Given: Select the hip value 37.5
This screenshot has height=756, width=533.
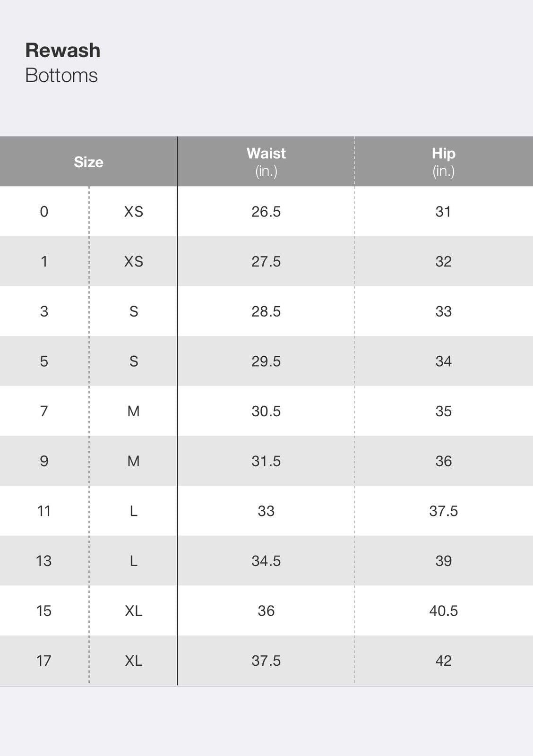Looking at the screenshot, I should point(443,511).
